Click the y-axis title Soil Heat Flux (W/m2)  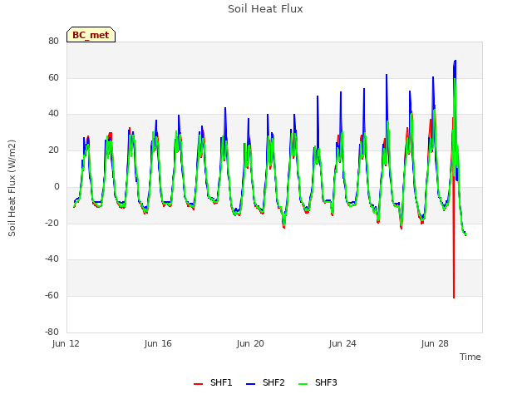tap(12, 188)
